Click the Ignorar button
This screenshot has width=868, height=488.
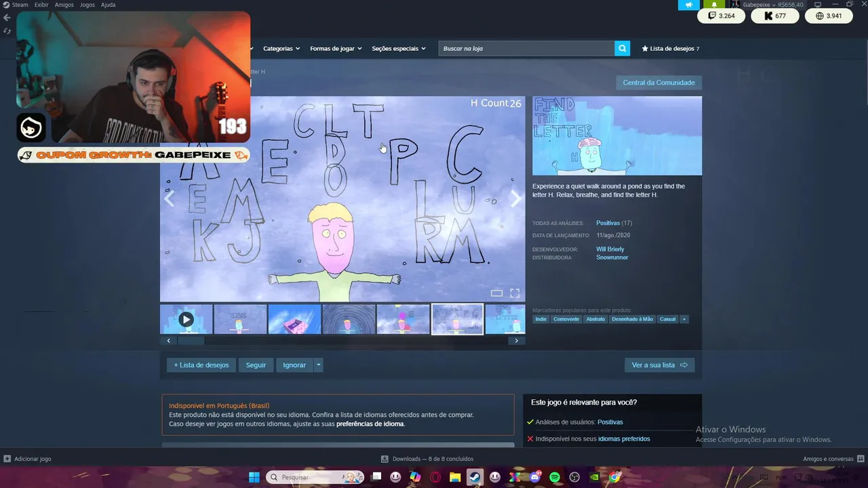[x=294, y=365]
